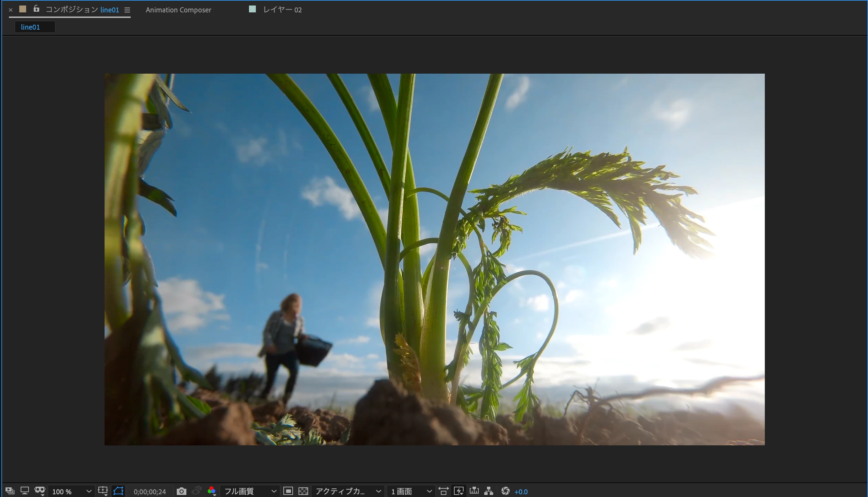The height and width of the screenshot is (497, 868).
Task: Show channel and color management settings
Action: coord(212,491)
